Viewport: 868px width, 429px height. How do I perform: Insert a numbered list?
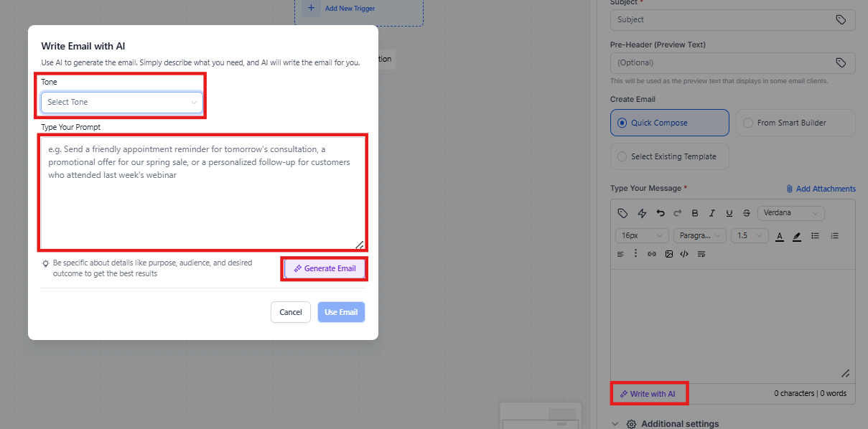[834, 235]
